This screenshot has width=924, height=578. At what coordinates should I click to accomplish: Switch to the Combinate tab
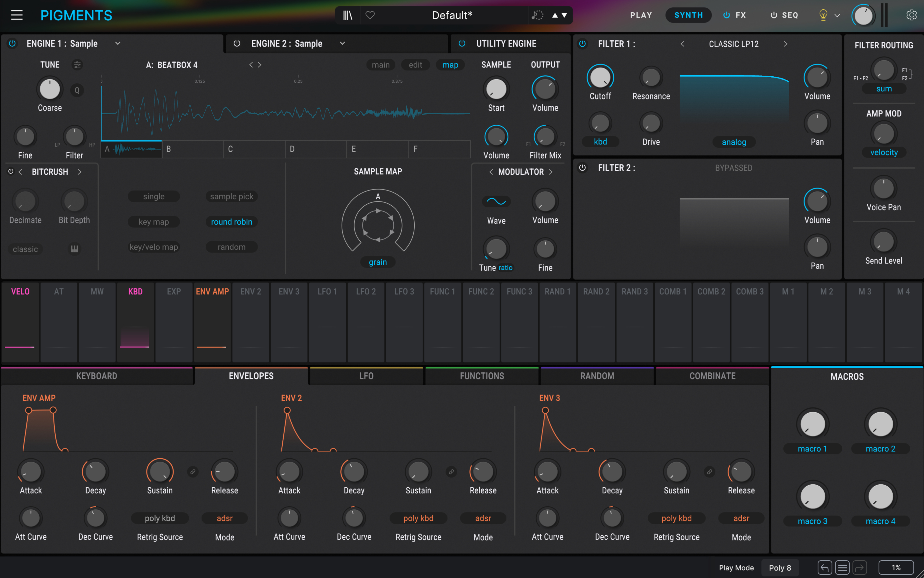[712, 376]
